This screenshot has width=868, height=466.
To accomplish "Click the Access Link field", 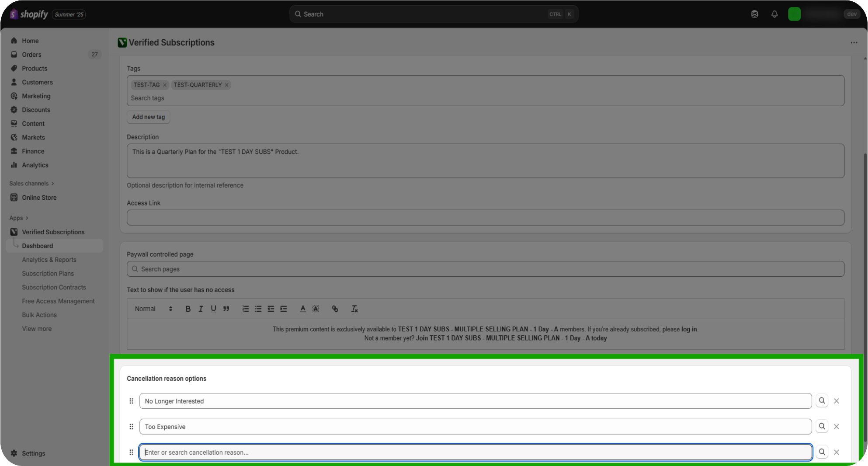I will click(485, 218).
